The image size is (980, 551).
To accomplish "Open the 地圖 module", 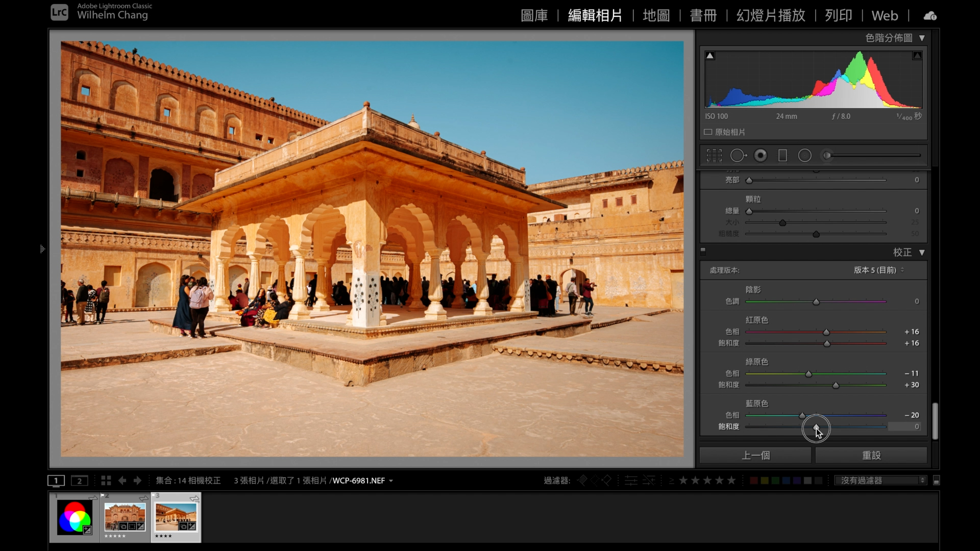I will coord(656,16).
